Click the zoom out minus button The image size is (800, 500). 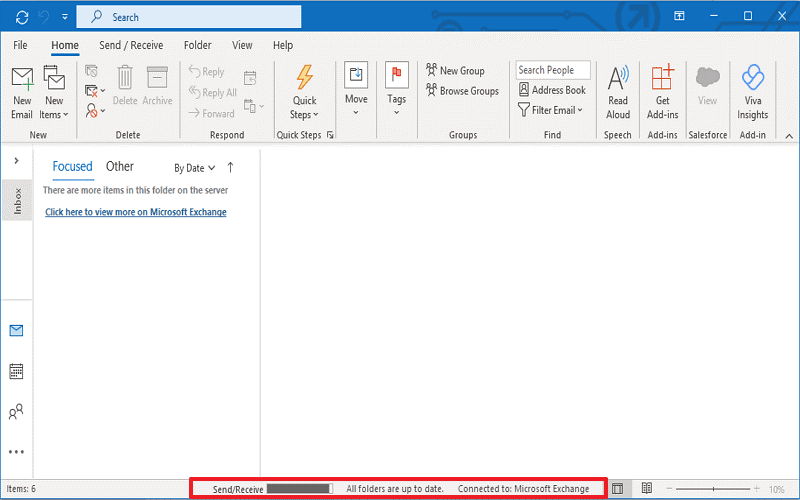(669, 489)
